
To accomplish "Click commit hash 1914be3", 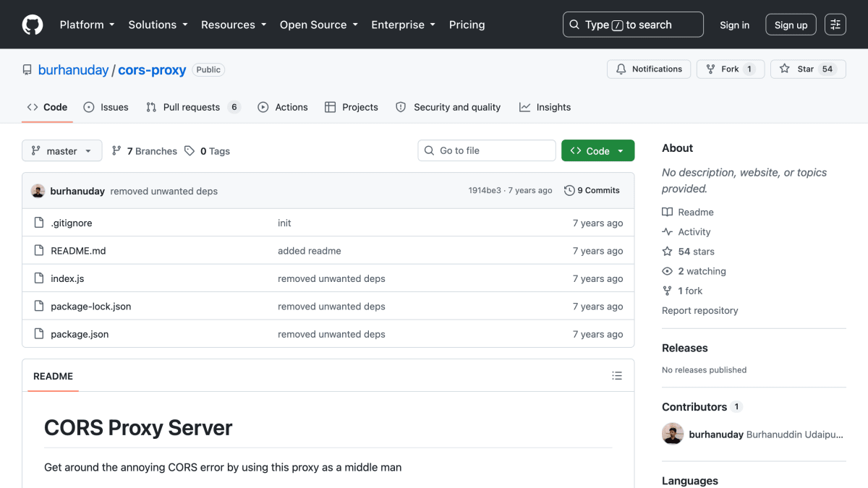I will [485, 191].
